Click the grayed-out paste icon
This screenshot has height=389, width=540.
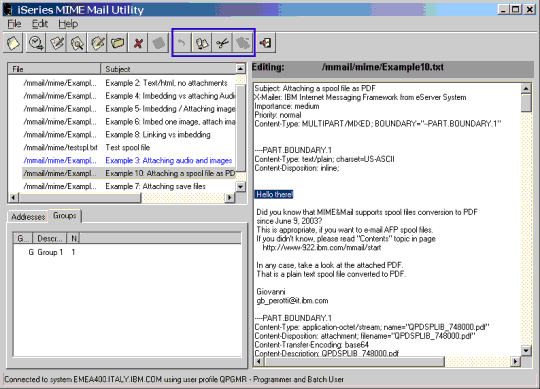[x=243, y=43]
